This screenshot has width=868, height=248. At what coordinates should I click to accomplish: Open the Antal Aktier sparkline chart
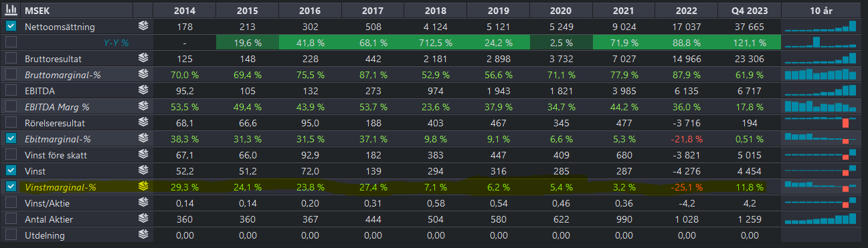point(820,219)
